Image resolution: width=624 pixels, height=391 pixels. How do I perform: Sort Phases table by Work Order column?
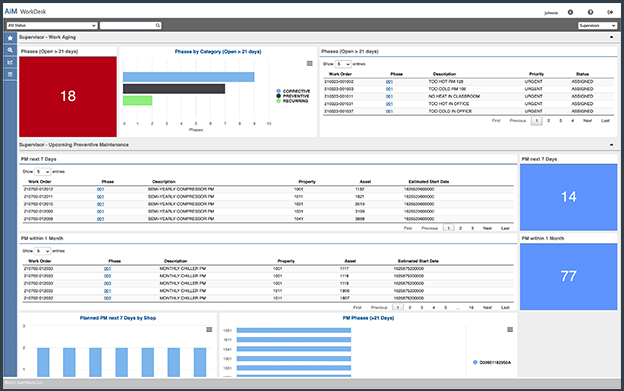click(340, 74)
